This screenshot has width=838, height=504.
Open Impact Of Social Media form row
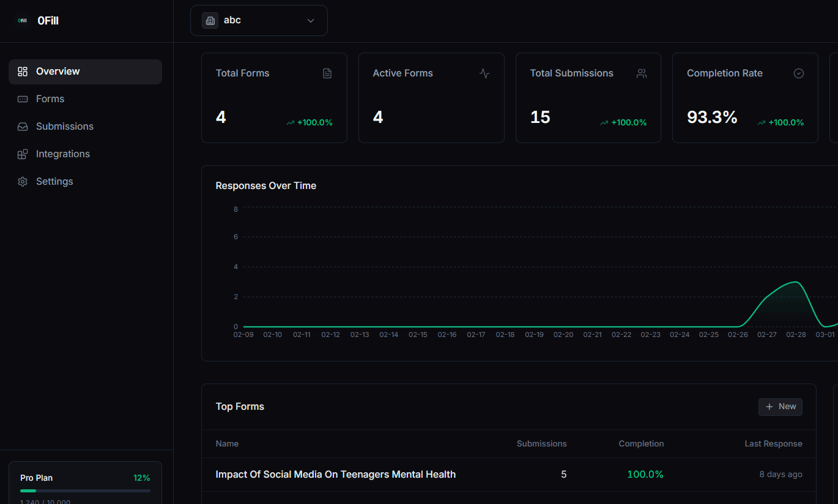click(x=509, y=475)
